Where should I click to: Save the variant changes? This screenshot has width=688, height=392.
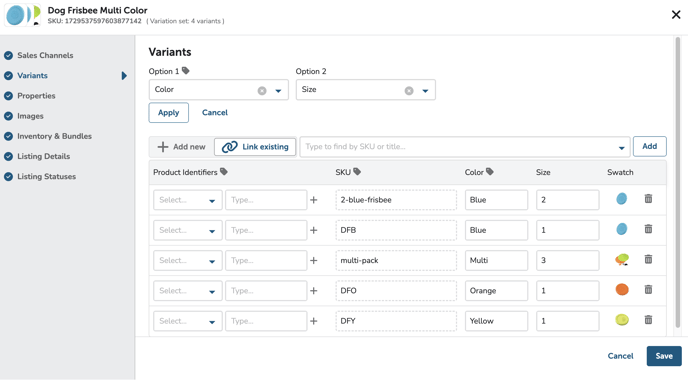coord(664,356)
